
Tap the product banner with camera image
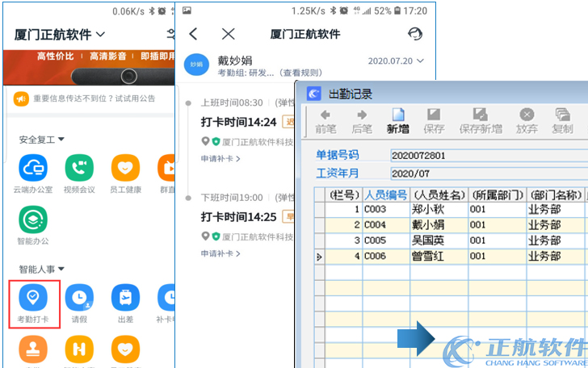coord(89,68)
